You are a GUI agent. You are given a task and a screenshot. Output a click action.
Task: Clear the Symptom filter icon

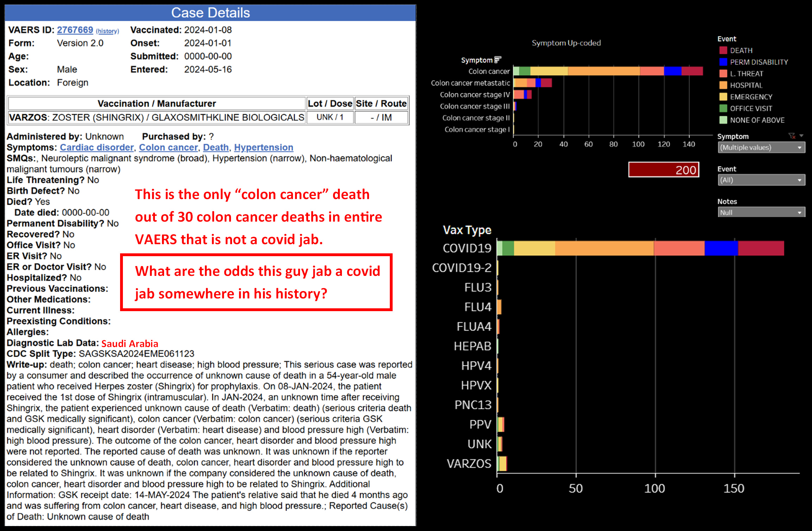click(x=792, y=136)
